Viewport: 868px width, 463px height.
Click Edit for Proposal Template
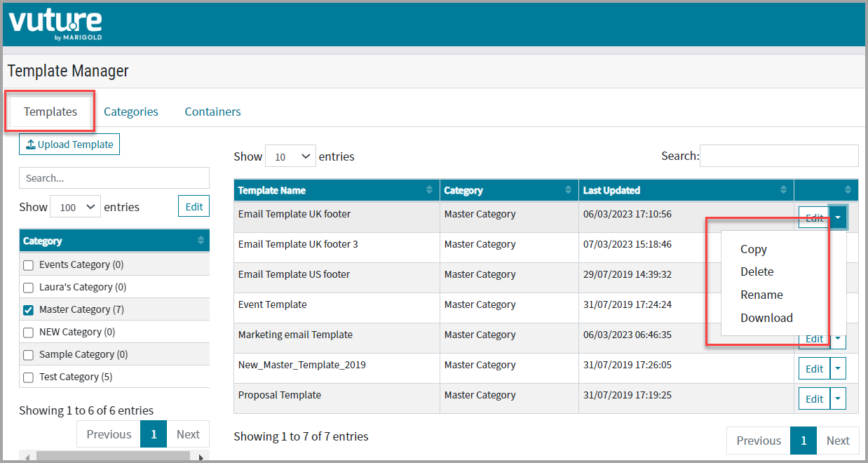click(x=814, y=398)
